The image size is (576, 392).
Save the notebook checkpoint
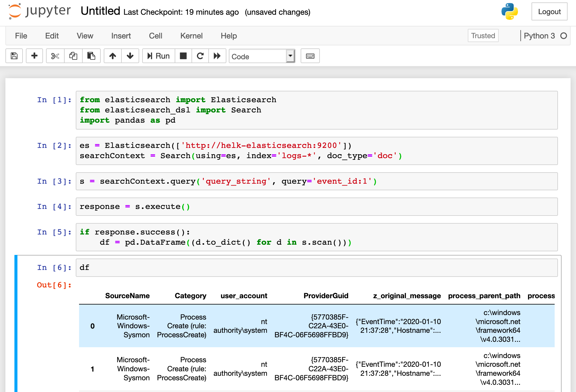14,56
